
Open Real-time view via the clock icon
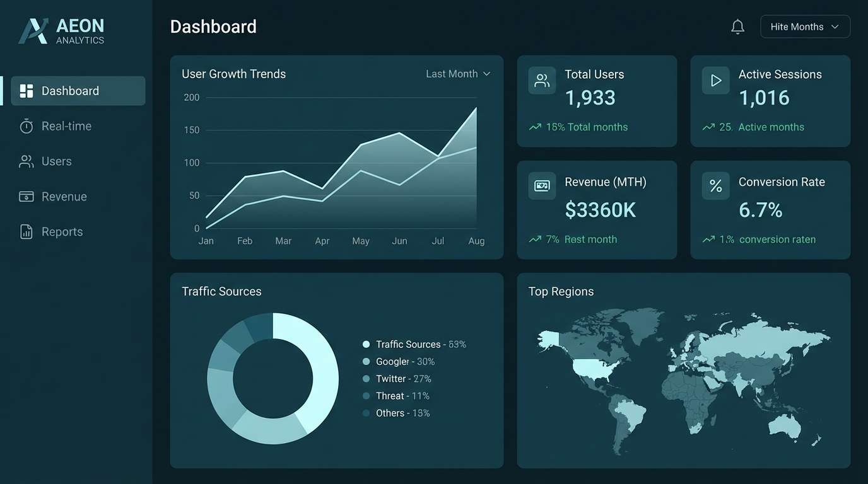pyautogui.click(x=26, y=126)
